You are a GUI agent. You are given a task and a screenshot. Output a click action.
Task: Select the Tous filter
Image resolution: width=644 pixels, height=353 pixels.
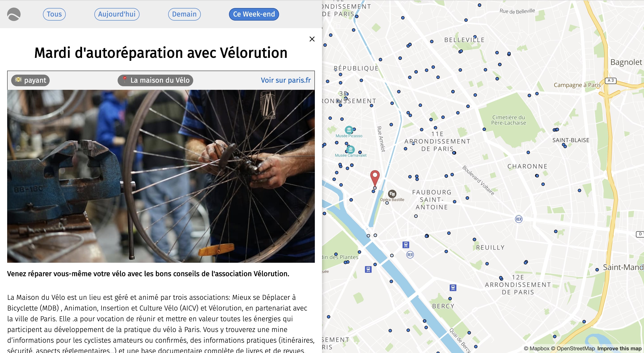54,14
